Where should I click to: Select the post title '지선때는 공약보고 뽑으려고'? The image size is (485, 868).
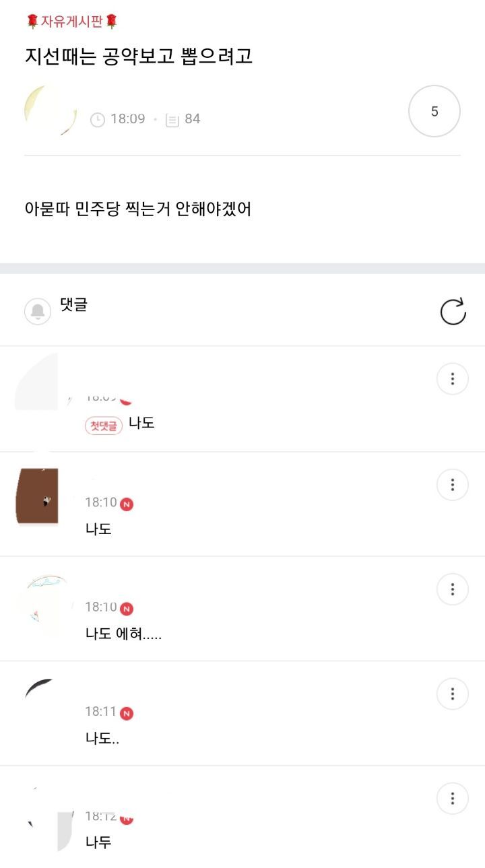[x=138, y=56]
